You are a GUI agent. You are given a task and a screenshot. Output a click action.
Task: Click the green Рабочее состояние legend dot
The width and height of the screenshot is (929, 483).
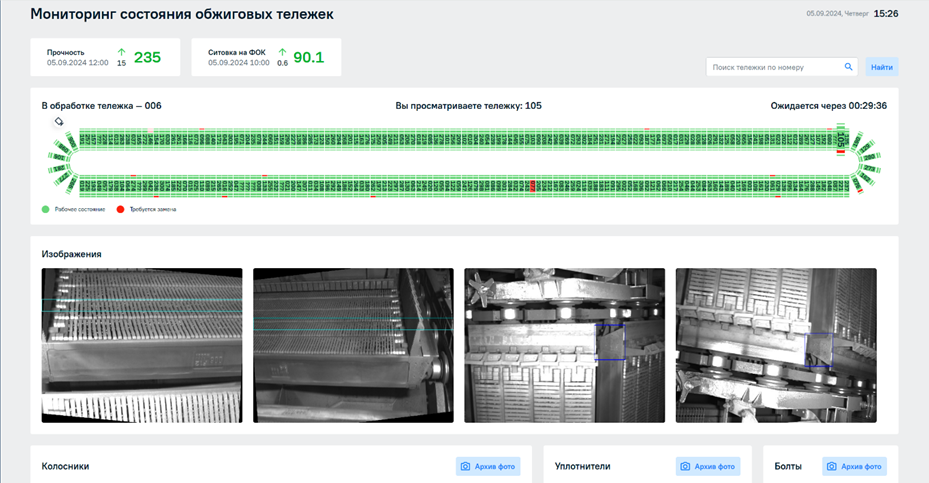46,209
